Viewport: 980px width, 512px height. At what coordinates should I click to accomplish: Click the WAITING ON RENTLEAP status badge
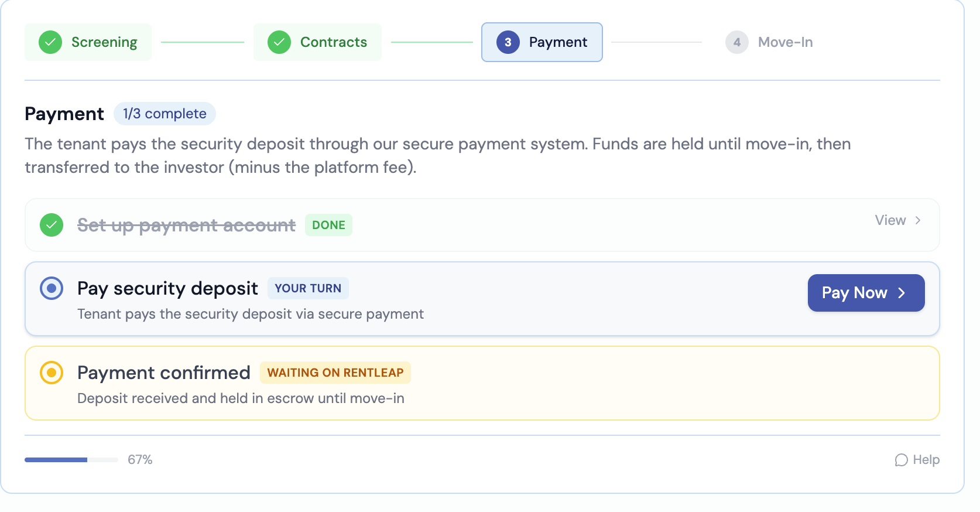pyautogui.click(x=335, y=373)
